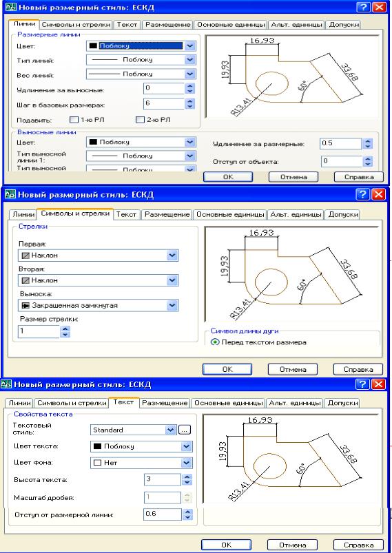Click OK button in the top dialog
This screenshot has height=553, width=392.
tap(228, 177)
